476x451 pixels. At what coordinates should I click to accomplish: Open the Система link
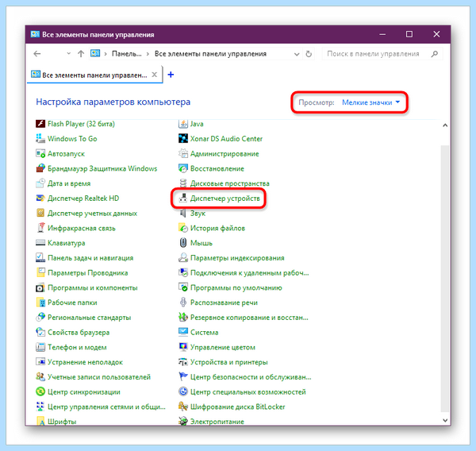205,332
